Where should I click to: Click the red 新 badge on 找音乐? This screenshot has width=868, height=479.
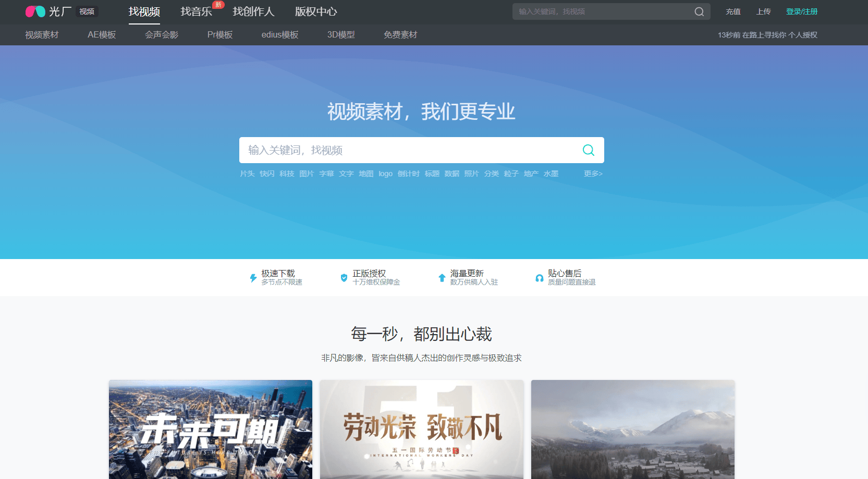tap(217, 4)
